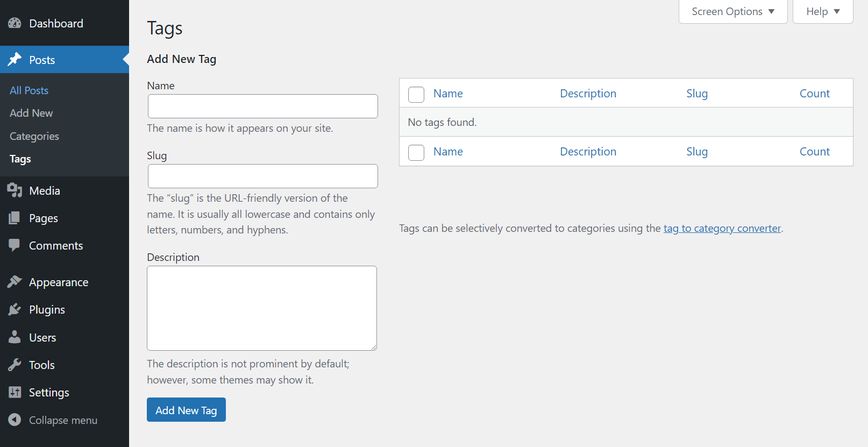
Task: Sort by Name in table footer
Action: coord(448,152)
